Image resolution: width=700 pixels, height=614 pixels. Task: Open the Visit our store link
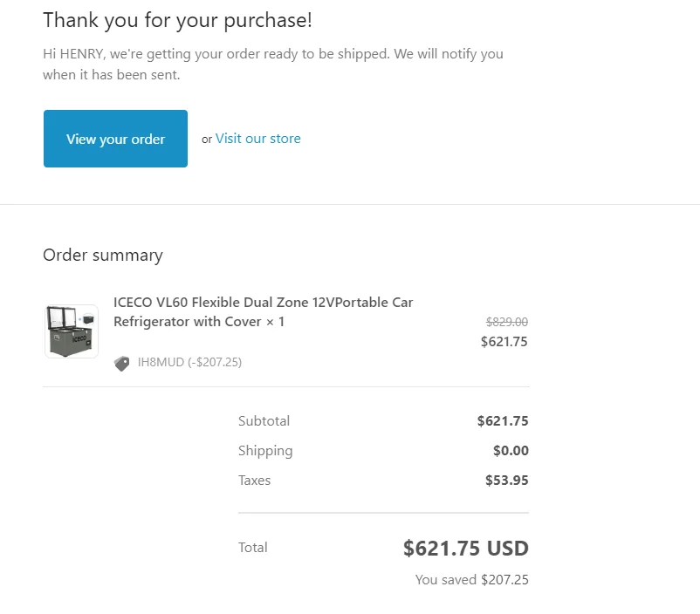click(x=257, y=139)
